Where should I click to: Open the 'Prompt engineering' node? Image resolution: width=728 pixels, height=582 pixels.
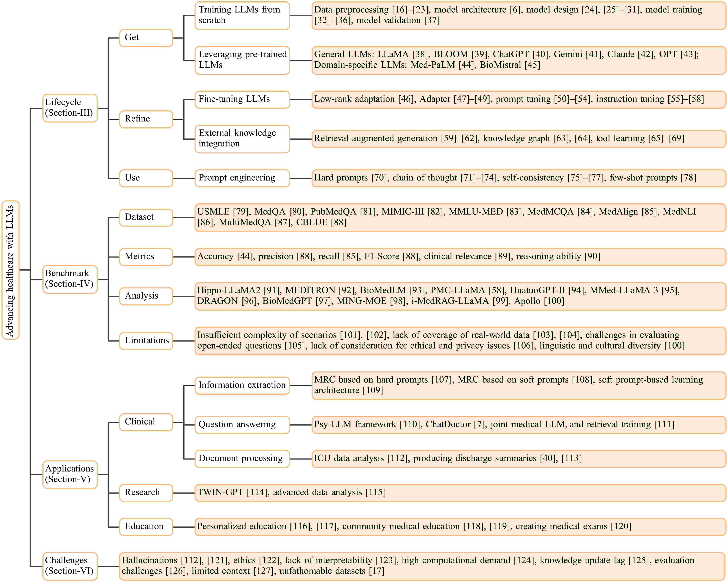tap(242, 178)
